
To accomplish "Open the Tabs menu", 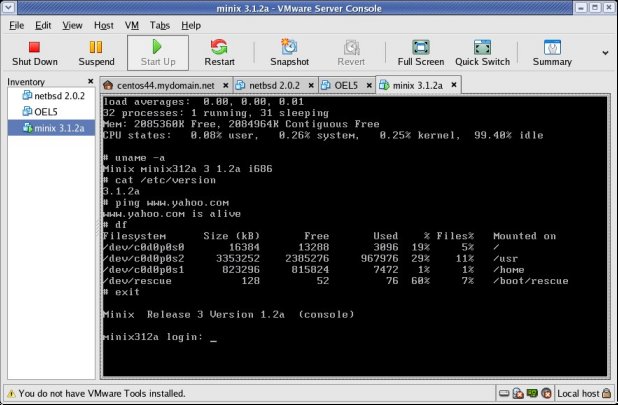I will [160, 26].
